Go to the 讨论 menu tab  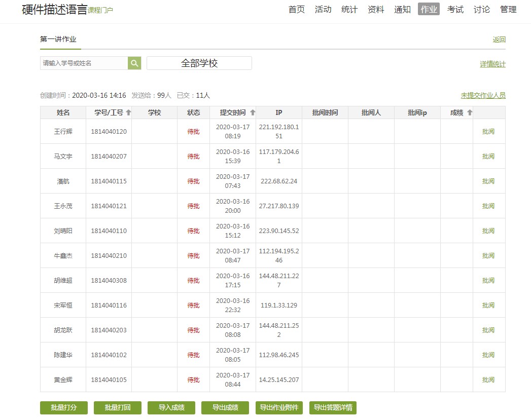click(x=481, y=9)
